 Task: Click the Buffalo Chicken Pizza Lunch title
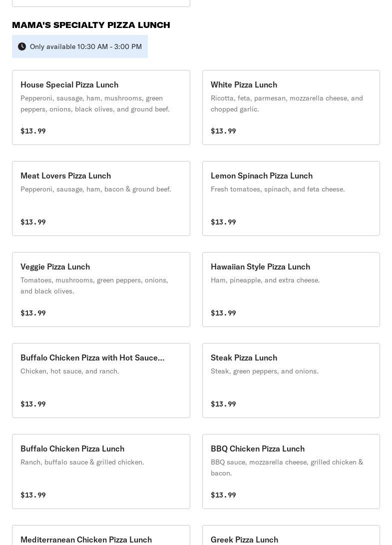click(x=72, y=448)
